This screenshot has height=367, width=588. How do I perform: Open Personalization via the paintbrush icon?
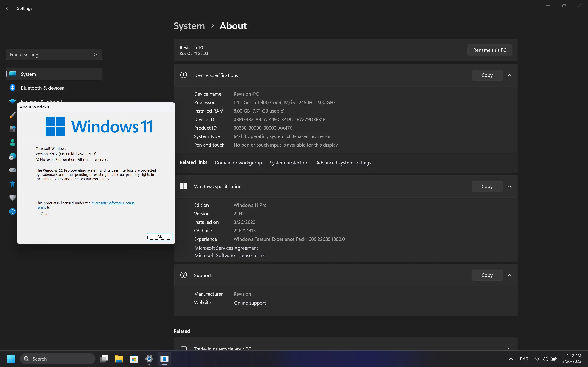coord(13,115)
